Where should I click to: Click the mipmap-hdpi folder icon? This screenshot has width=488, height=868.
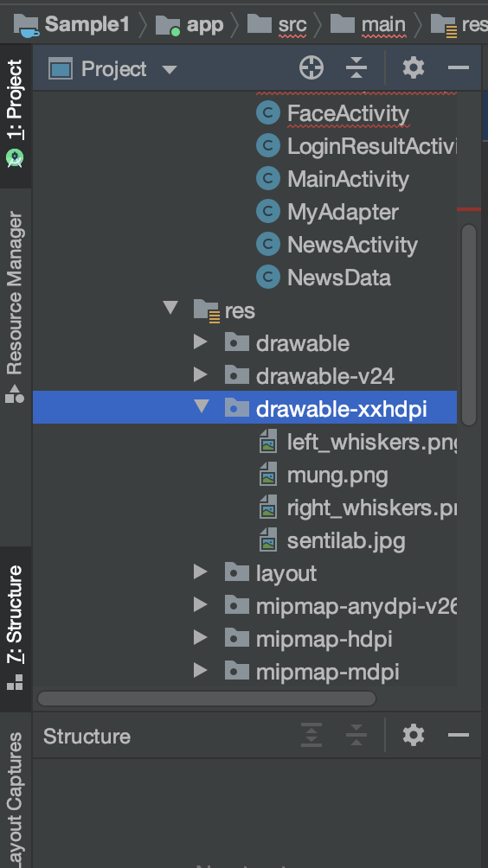237,638
